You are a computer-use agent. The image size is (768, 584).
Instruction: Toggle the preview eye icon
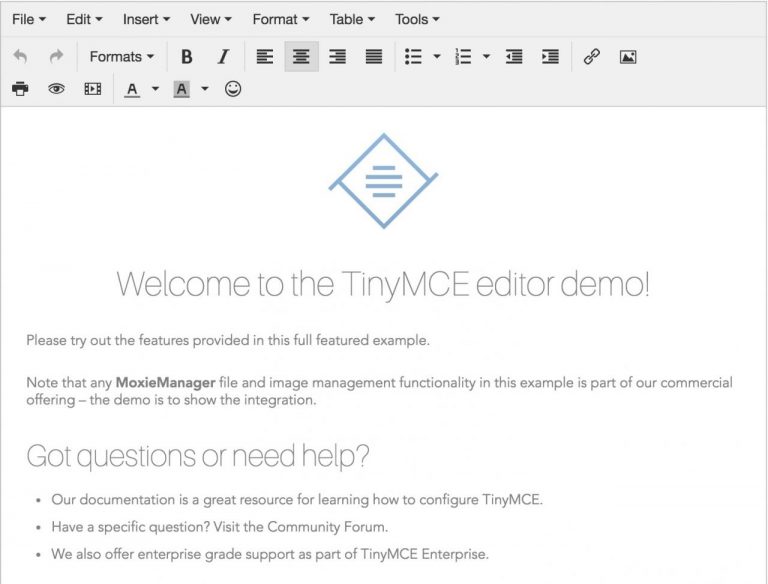coord(56,89)
